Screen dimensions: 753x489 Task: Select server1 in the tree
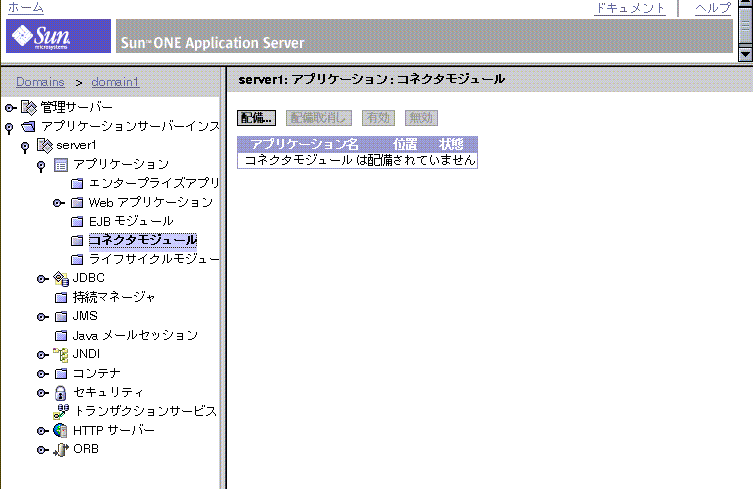coord(76,145)
